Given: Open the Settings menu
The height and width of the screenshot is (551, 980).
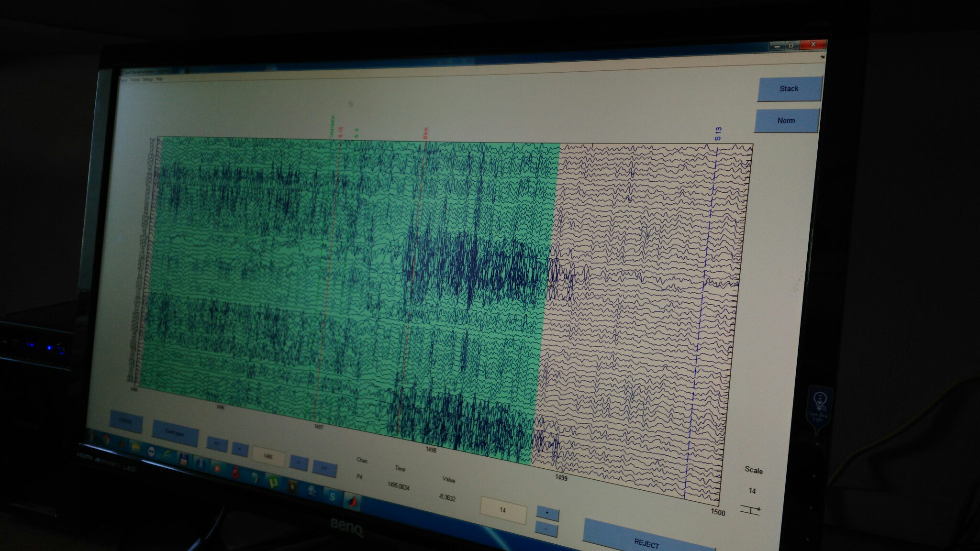Looking at the screenshot, I should pos(147,79).
